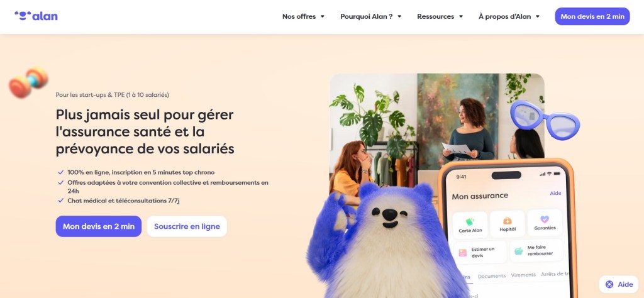Click the dumbbell decoration icon
Viewport: 644px width, 298px height.
(28, 82)
